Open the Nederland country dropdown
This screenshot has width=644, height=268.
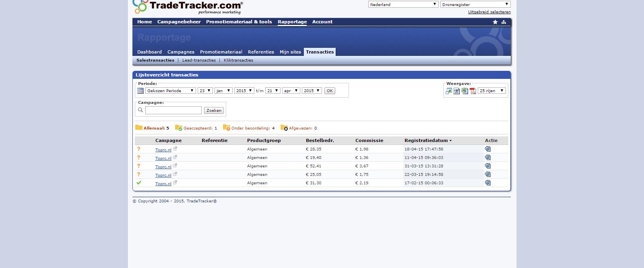point(403,4)
